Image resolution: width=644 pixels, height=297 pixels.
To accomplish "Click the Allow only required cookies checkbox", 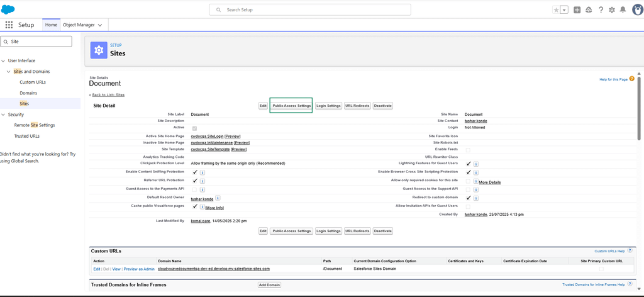I will point(468,181).
